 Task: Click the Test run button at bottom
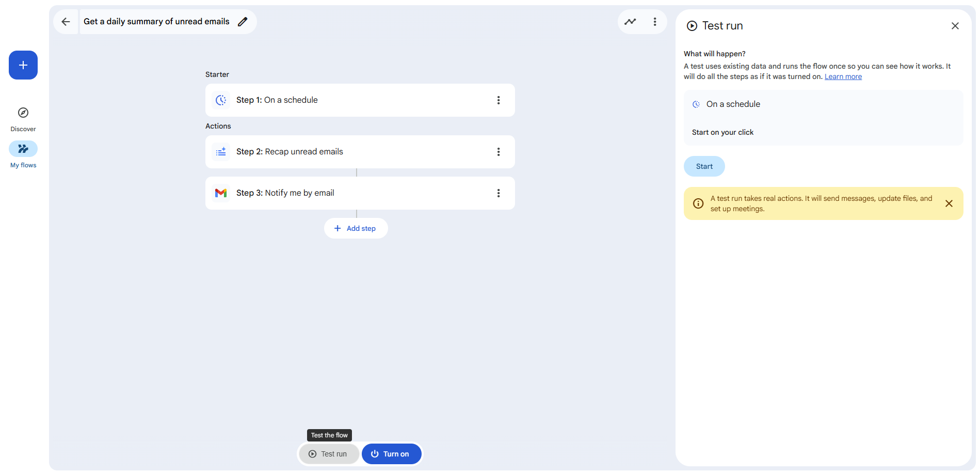coord(329,454)
